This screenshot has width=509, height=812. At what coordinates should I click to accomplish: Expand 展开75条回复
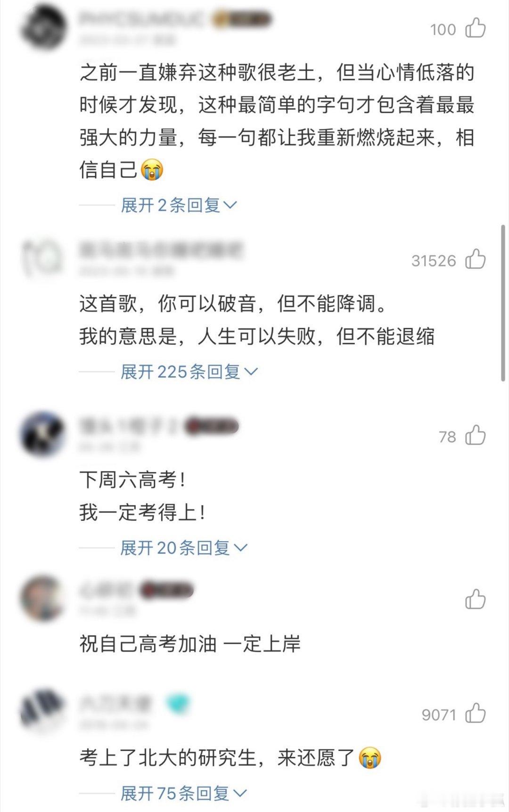point(184,794)
